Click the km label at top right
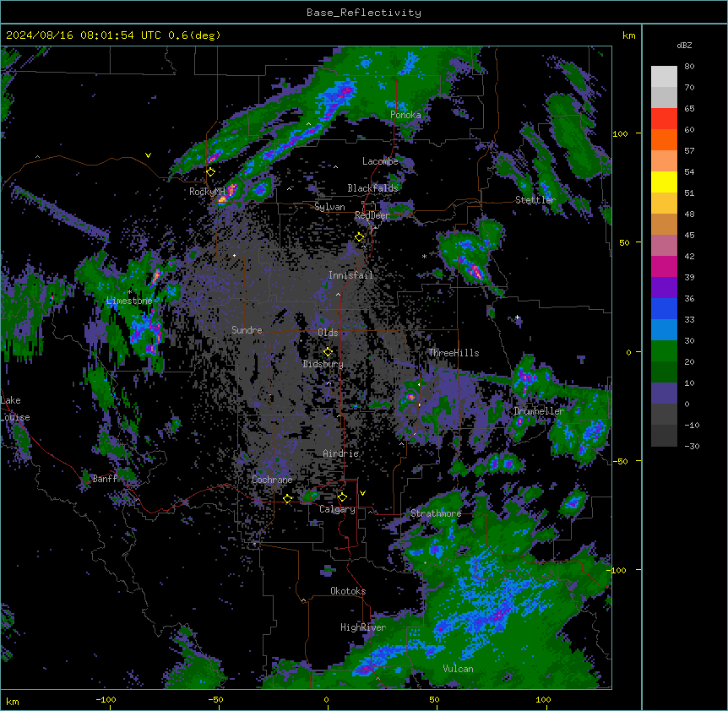The image size is (728, 711). 628,35
